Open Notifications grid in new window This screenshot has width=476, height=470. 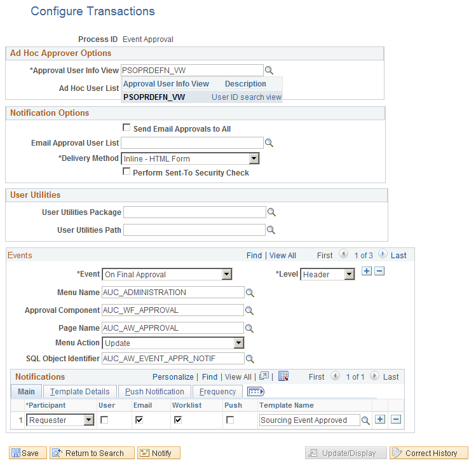(264, 376)
